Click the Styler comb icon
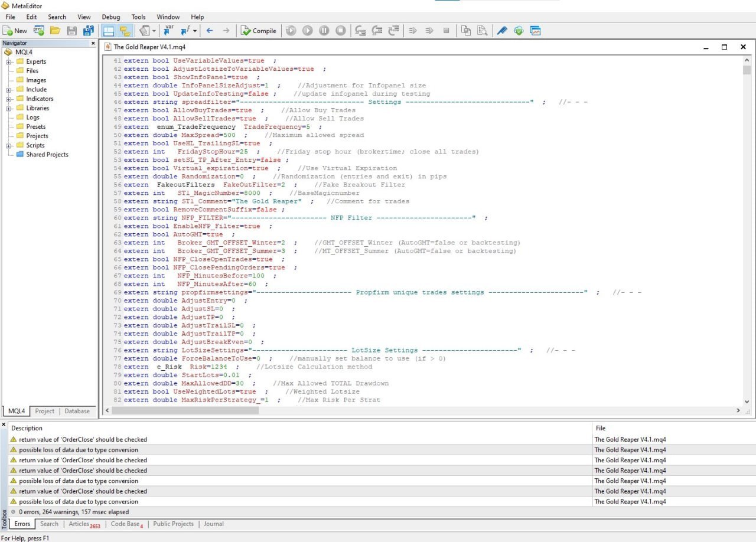756x542 pixels. [501, 31]
